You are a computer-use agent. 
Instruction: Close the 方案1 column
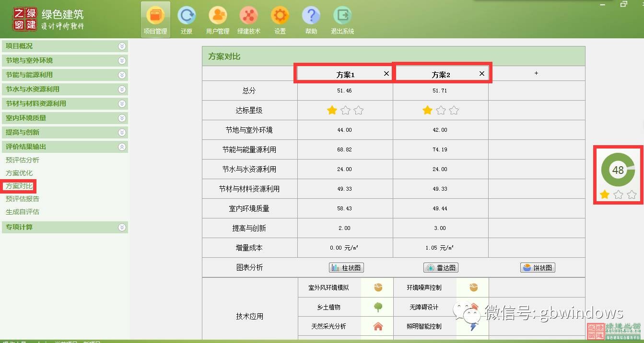pos(386,74)
